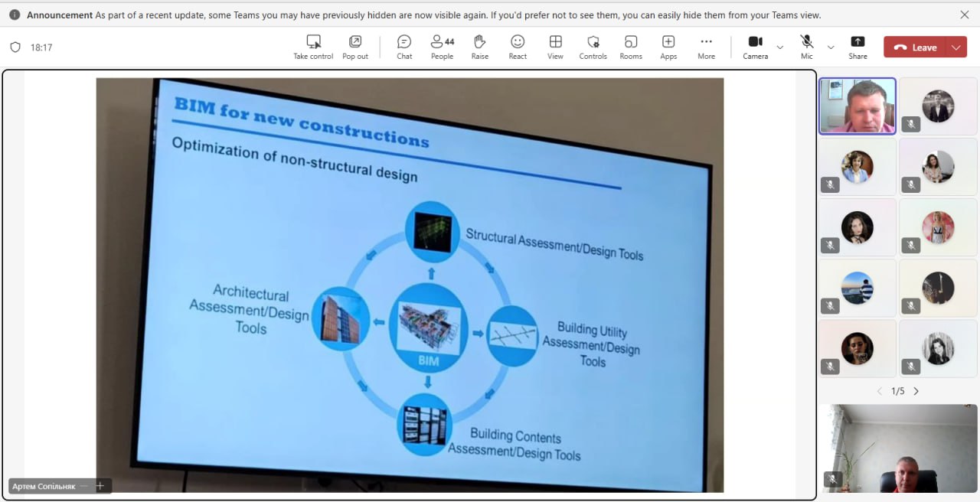Open the Chat panel

tap(404, 47)
